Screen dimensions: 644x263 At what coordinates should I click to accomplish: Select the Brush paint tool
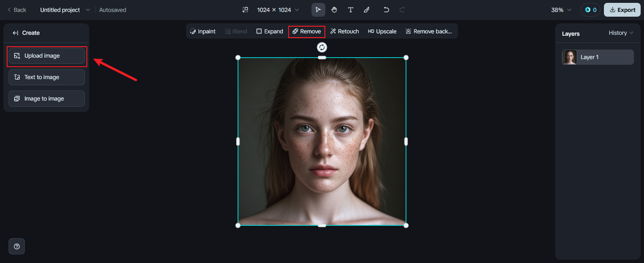pos(367,10)
